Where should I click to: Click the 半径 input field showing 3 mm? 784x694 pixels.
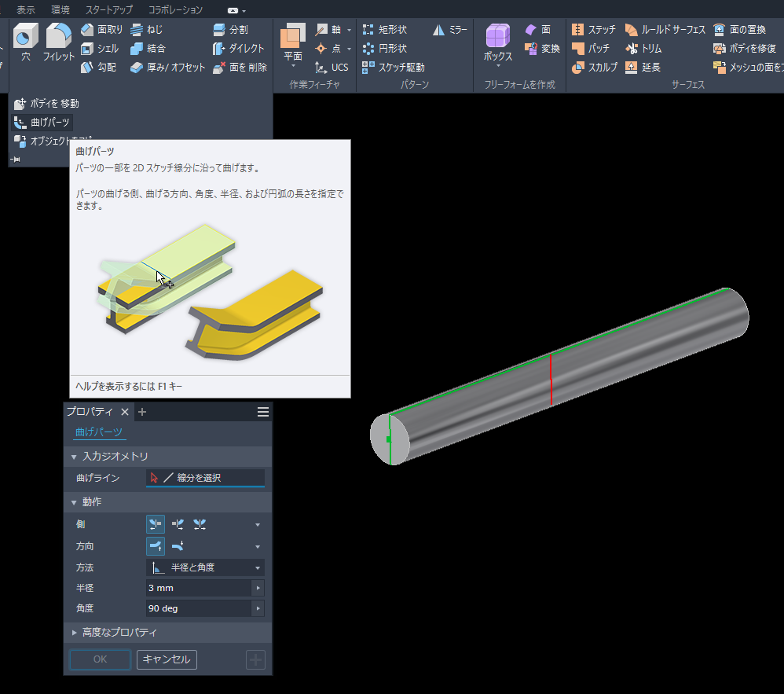click(197, 588)
